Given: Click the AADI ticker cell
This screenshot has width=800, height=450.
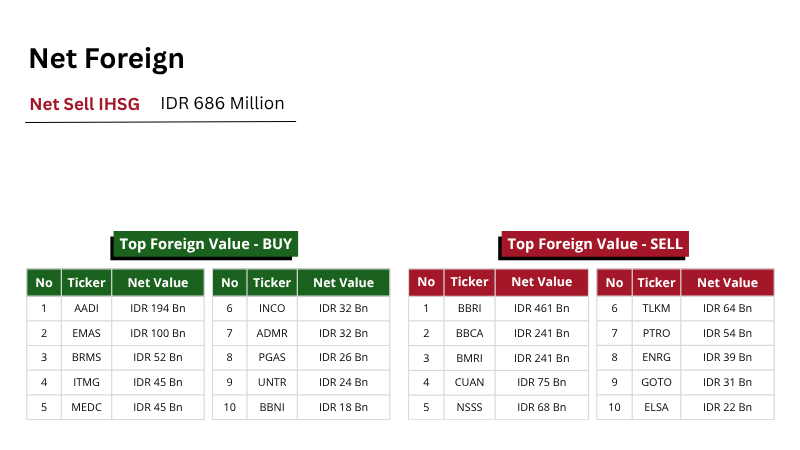Looking at the screenshot, I should 86,308.
